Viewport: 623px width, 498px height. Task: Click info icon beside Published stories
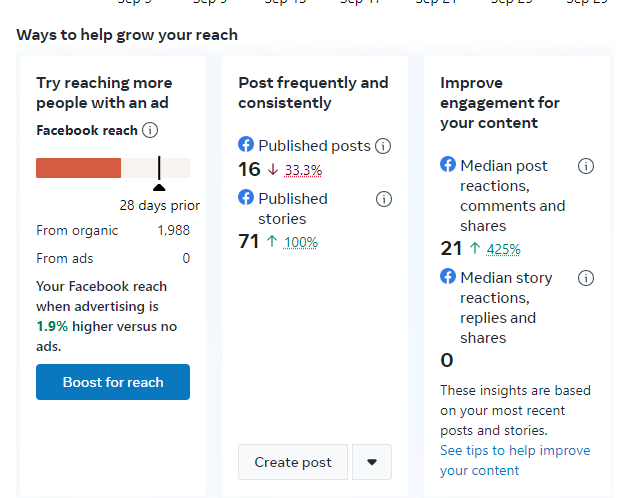(383, 199)
